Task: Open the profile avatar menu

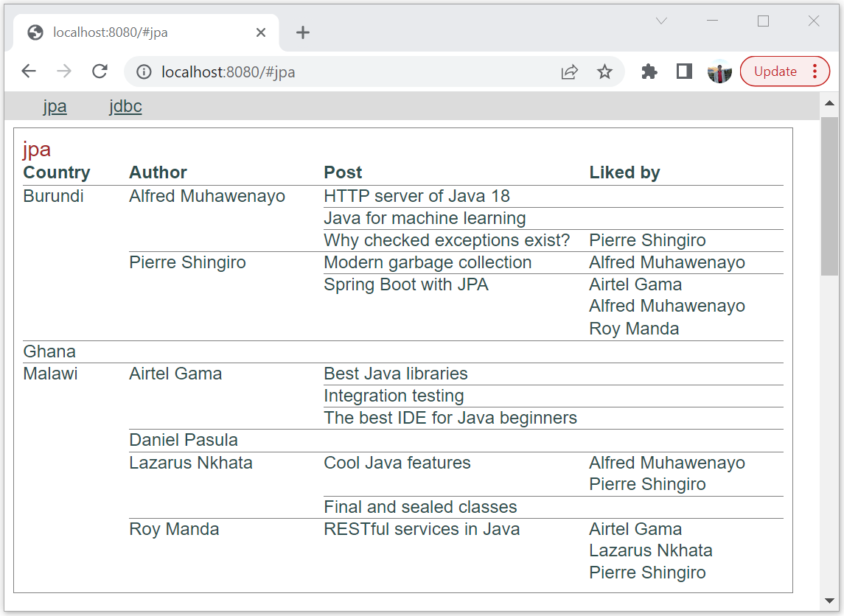Action: tap(719, 71)
